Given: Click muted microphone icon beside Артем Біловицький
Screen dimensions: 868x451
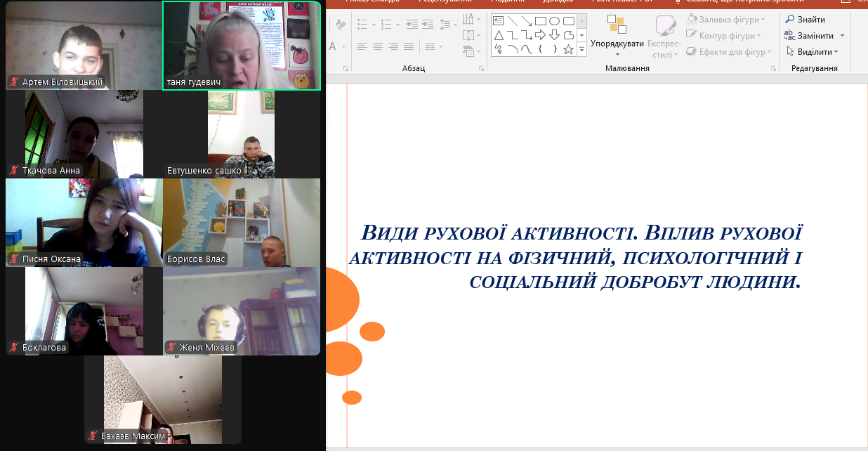Looking at the screenshot, I should point(13,82).
